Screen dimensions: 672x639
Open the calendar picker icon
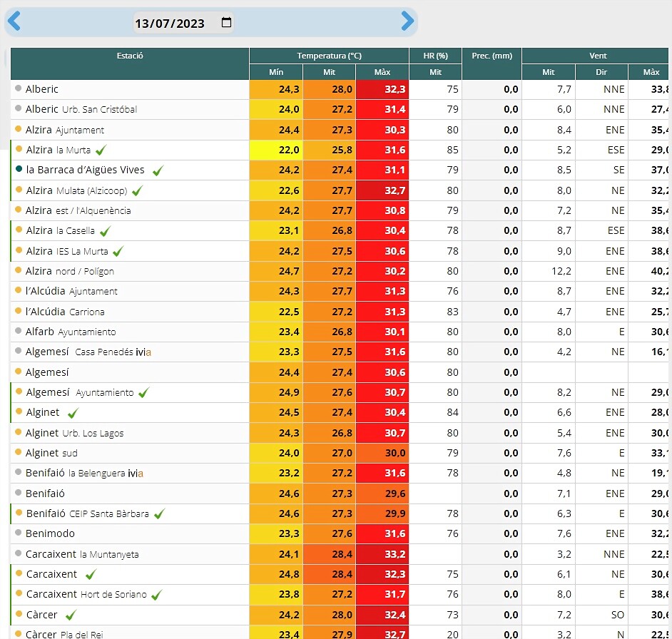click(x=226, y=22)
